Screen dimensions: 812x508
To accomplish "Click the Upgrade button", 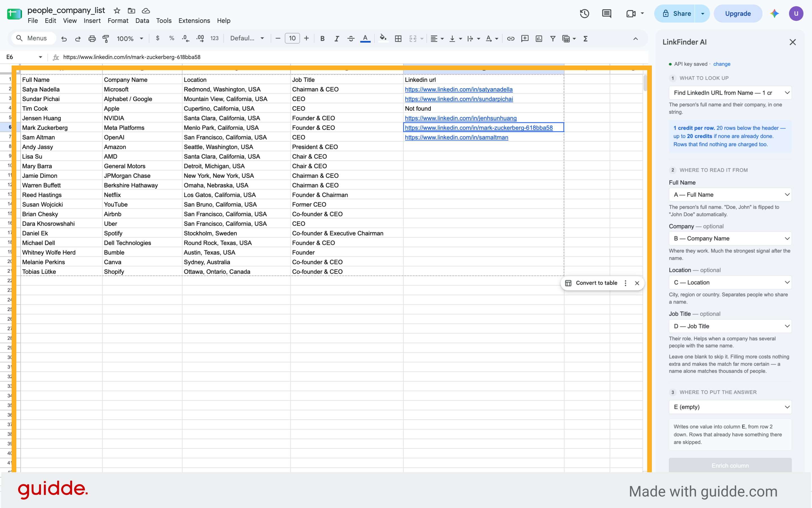I will (x=738, y=14).
